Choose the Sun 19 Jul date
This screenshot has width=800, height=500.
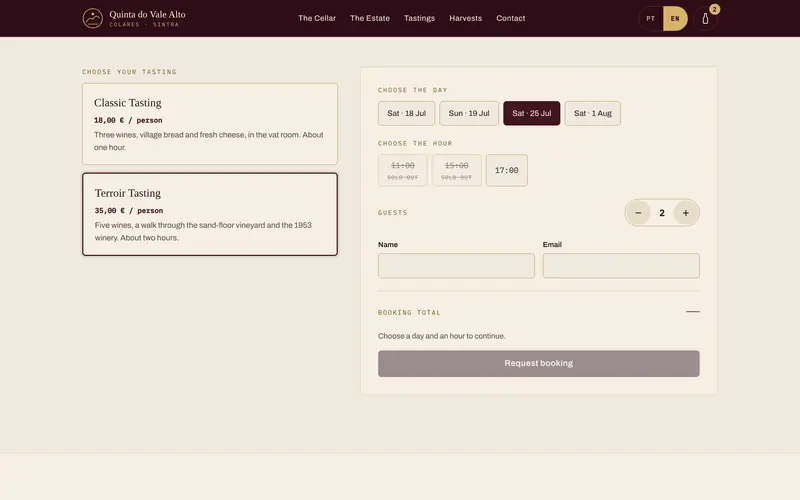pyautogui.click(x=469, y=113)
